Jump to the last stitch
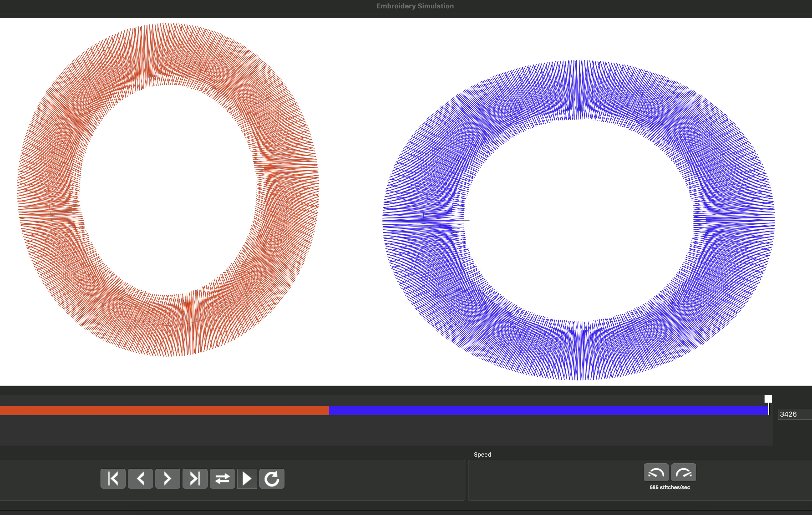Viewport: 812px width, 515px height. (x=195, y=478)
